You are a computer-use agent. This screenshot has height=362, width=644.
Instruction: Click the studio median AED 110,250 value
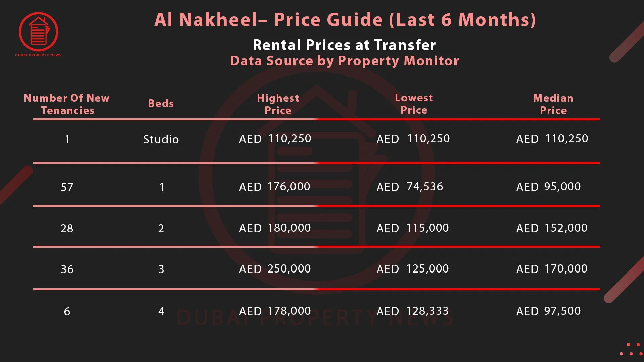(552, 139)
